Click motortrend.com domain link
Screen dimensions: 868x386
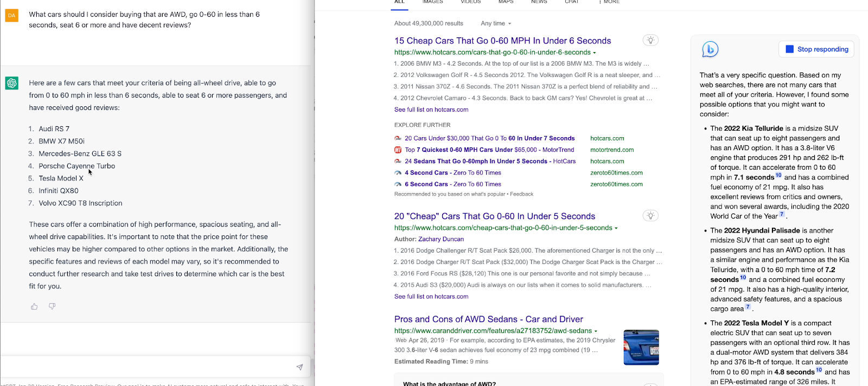[x=612, y=150]
